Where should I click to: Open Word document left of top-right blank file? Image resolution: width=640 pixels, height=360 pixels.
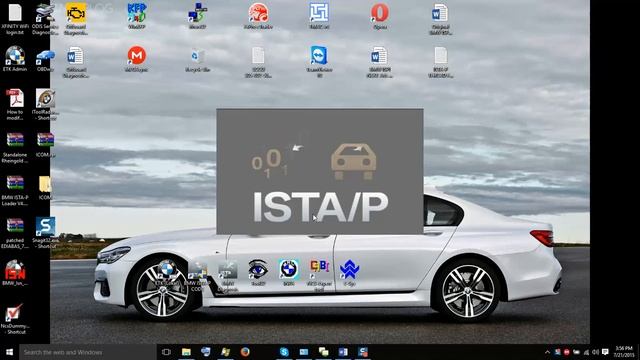point(380,62)
